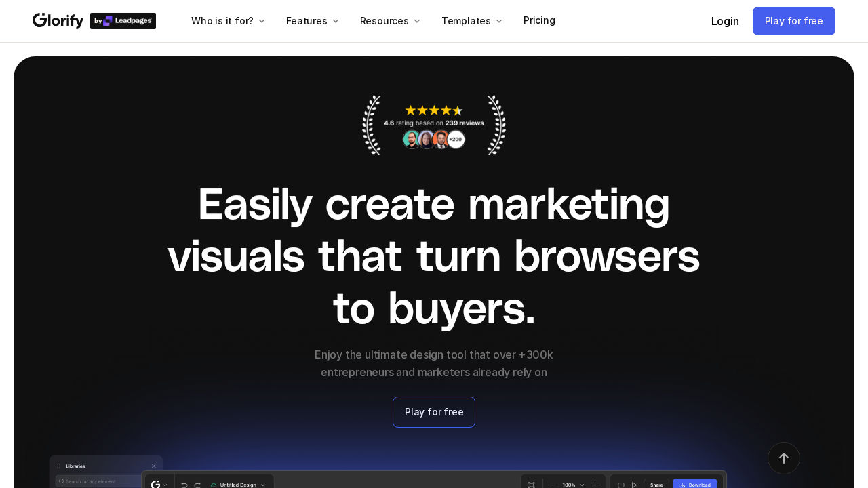Screen dimensions: 868x488
Task: Expand the Features dropdown menu
Action: (x=312, y=21)
